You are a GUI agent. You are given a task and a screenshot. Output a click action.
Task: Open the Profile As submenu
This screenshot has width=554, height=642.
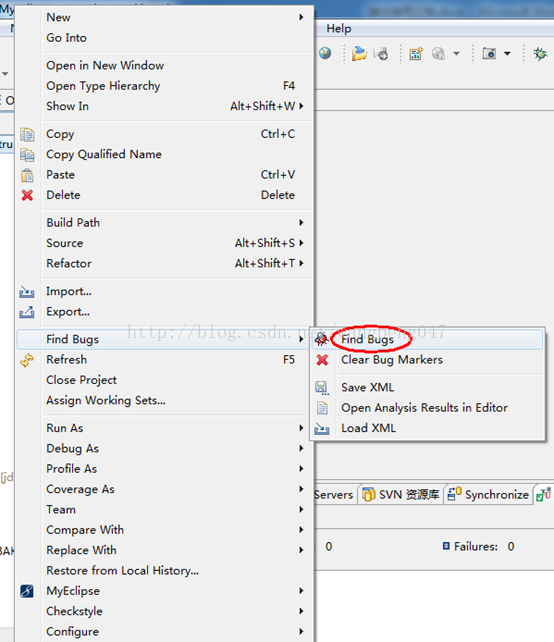165,469
